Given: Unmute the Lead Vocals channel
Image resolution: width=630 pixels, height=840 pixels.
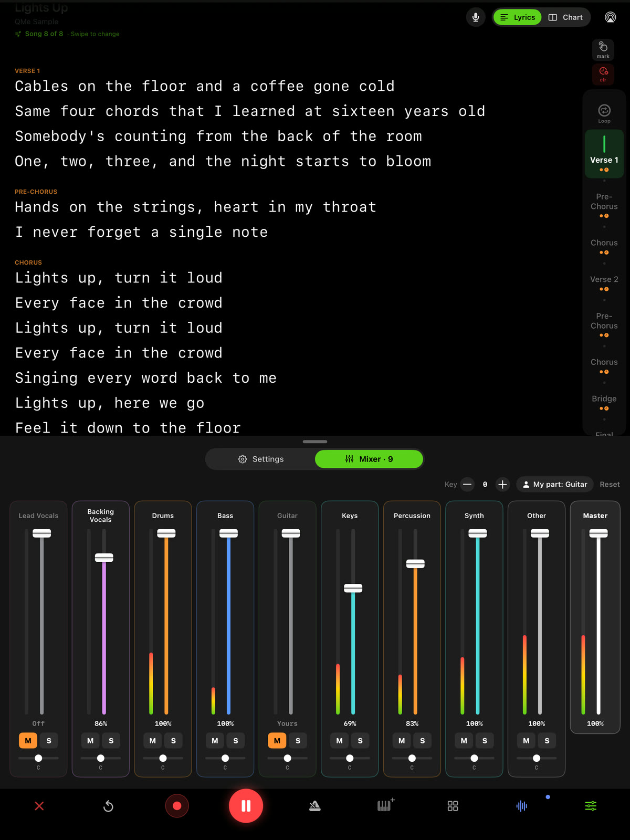Looking at the screenshot, I should [28, 741].
